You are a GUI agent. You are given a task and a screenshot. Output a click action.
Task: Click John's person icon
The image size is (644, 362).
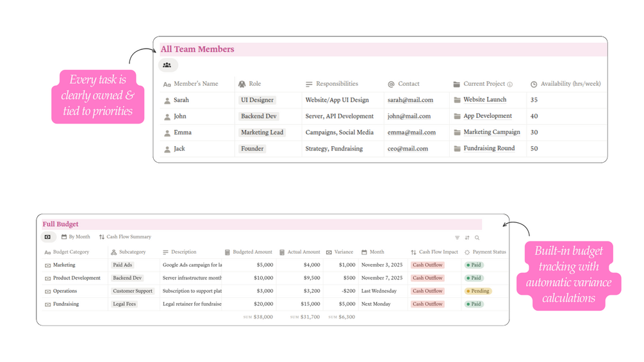pos(167,117)
